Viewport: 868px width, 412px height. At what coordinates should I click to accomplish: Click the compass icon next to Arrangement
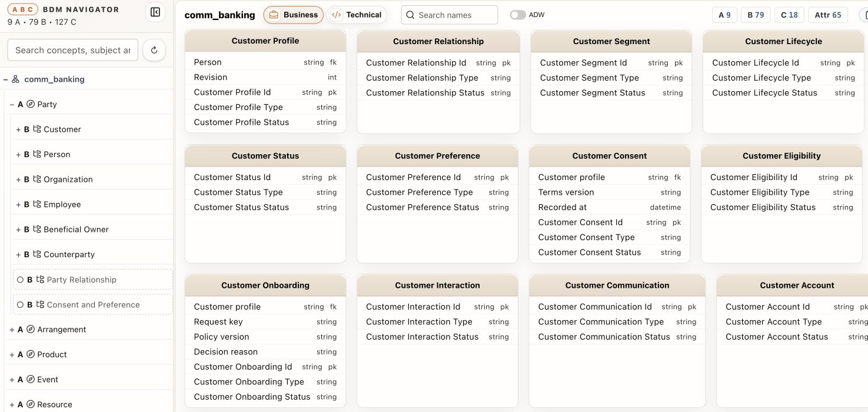coord(31,330)
